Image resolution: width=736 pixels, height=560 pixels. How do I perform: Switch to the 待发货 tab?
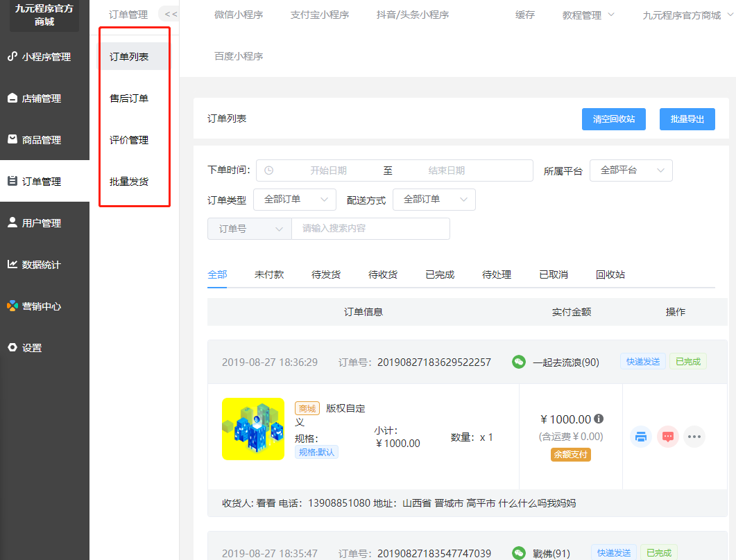(x=326, y=274)
